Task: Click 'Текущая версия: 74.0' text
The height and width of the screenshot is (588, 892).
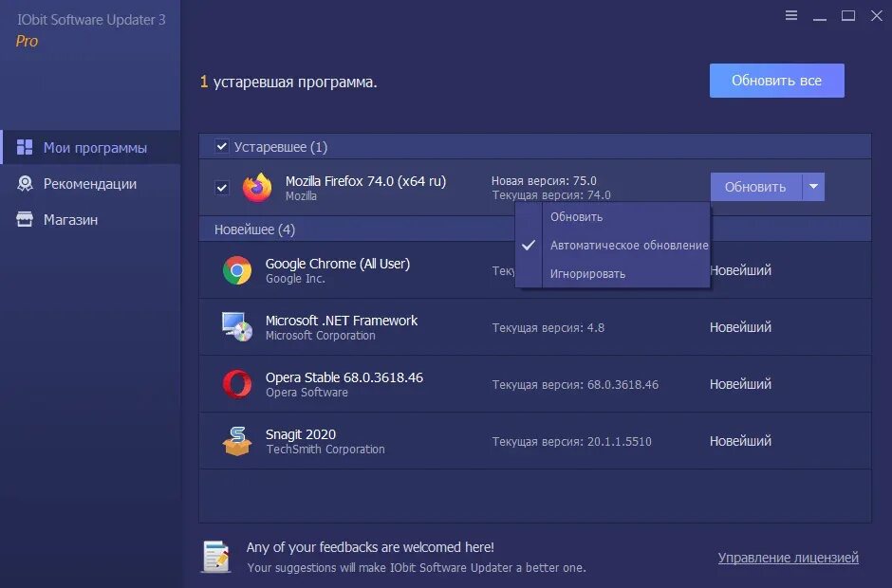Action: point(551,195)
